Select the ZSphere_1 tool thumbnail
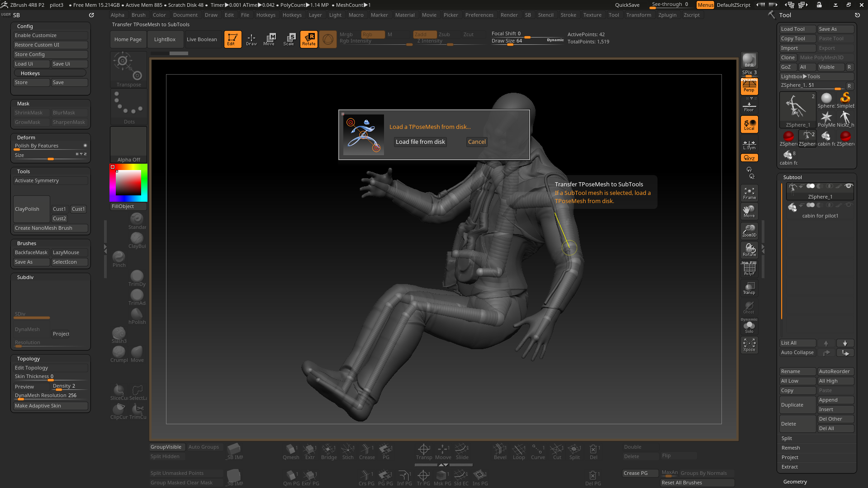868x488 pixels. point(798,110)
